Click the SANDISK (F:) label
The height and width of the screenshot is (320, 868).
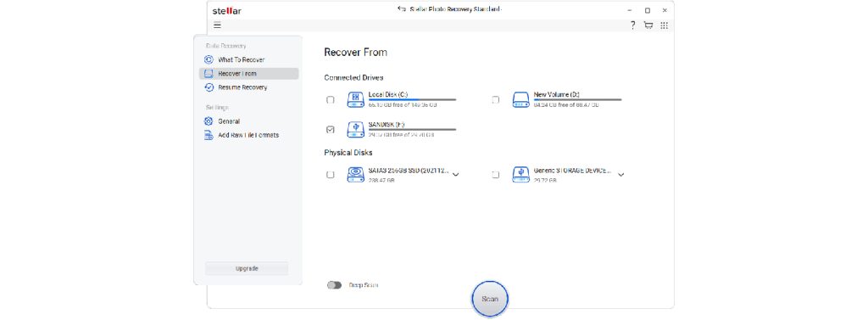click(x=387, y=124)
